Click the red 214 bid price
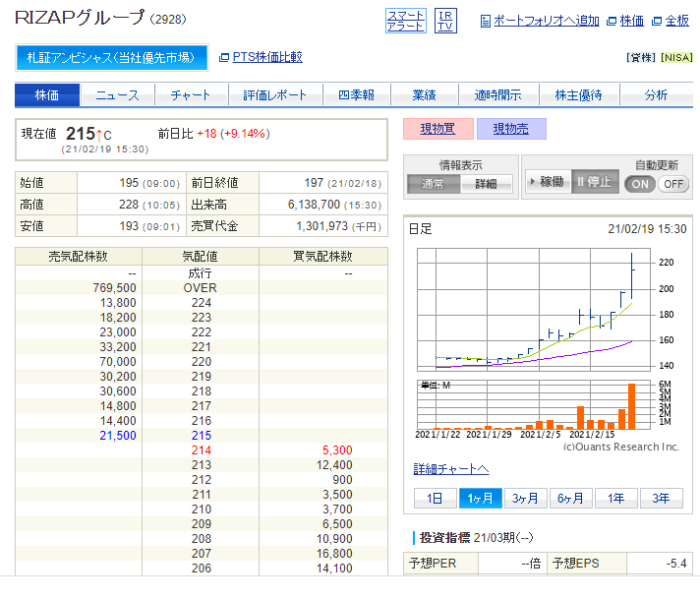Screen dimensions: 700x599 tap(201, 450)
